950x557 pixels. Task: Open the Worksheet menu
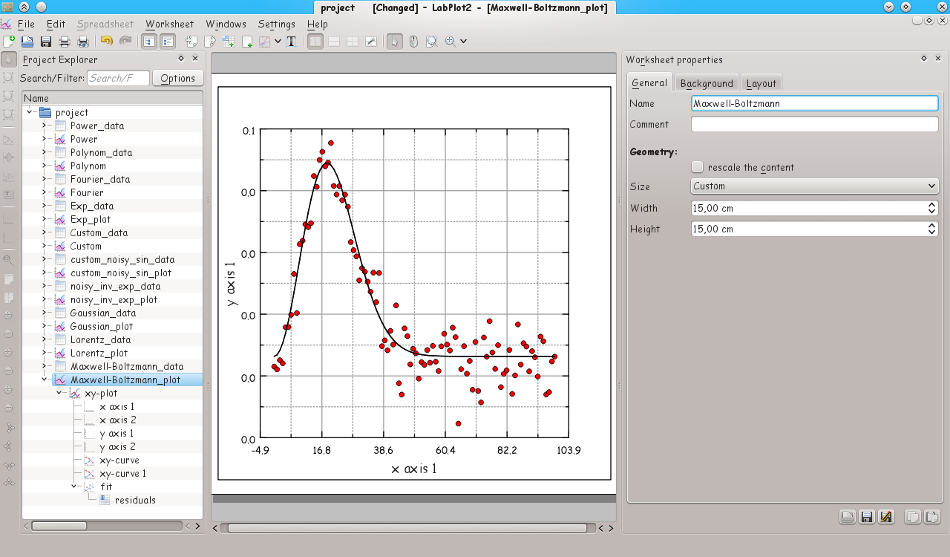(x=169, y=24)
